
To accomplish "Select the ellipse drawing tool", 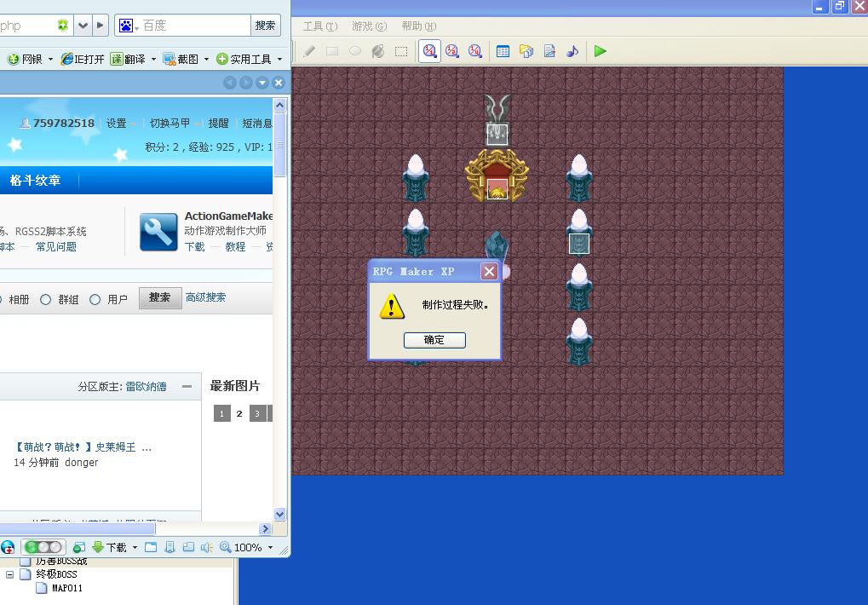I will coord(355,51).
